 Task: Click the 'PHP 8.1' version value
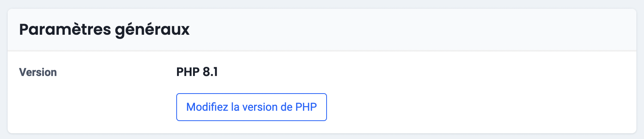pyautogui.click(x=197, y=72)
